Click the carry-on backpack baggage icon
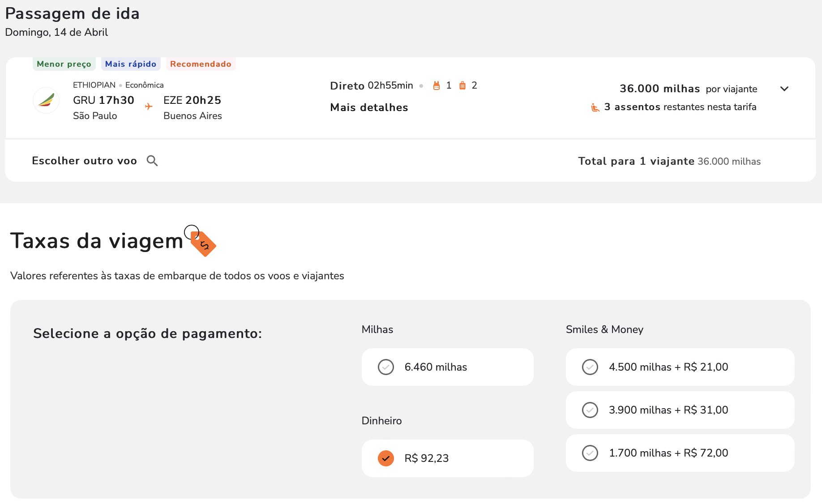The image size is (822, 504). point(437,85)
